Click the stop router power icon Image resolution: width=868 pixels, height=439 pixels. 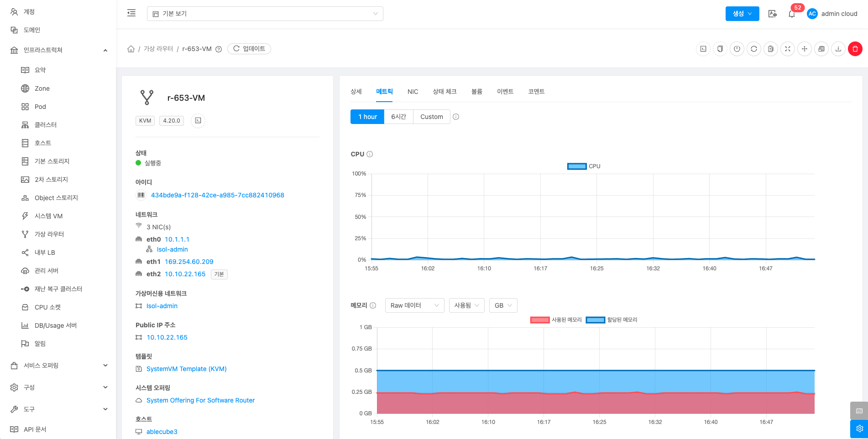point(737,49)
